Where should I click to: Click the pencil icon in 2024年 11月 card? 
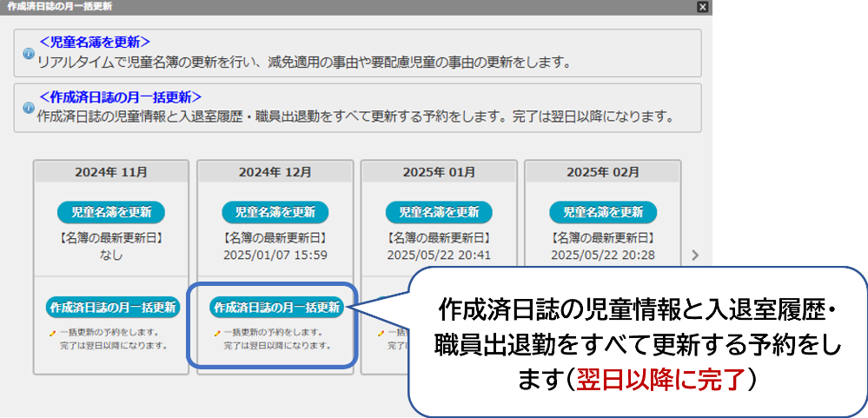coord(53,333)
